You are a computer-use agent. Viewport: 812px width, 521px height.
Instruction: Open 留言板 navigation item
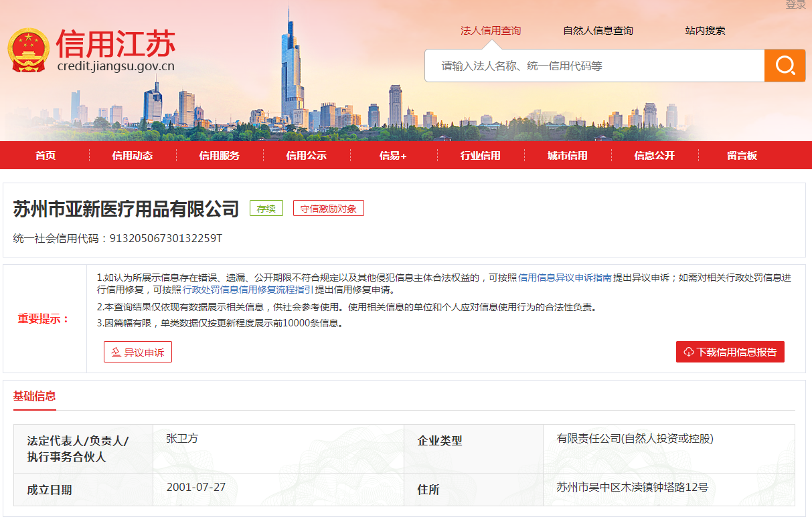742,155
